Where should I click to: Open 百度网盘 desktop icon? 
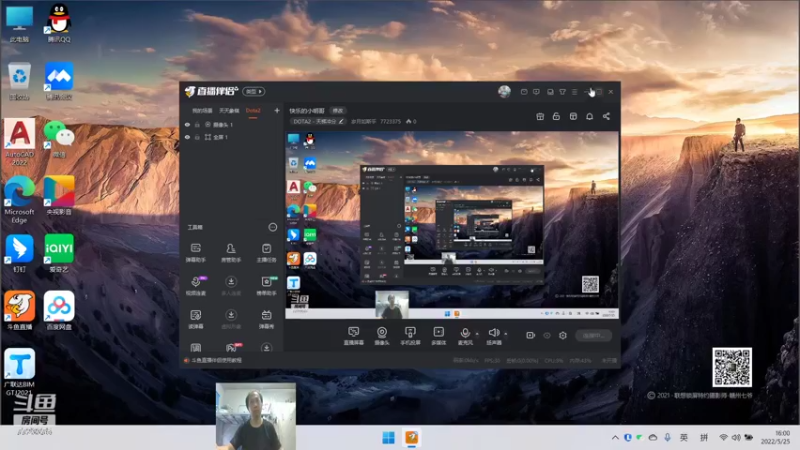click(x=59, y=310)
